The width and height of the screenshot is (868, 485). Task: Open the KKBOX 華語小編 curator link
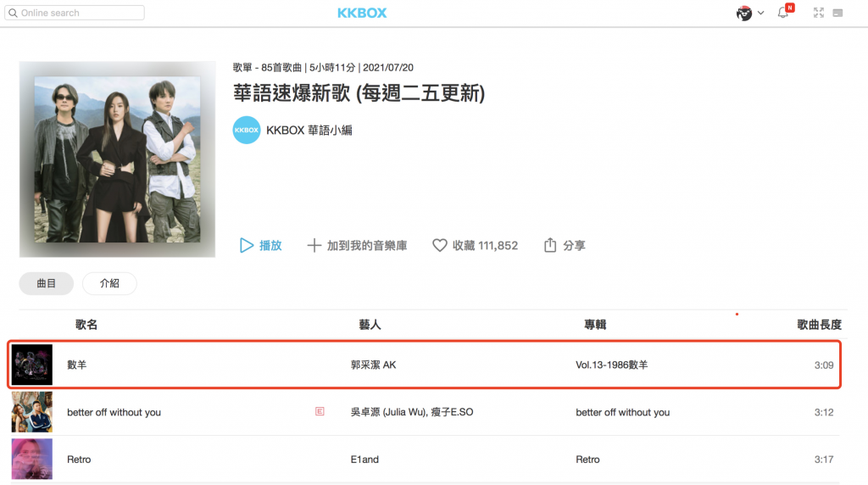309,130
